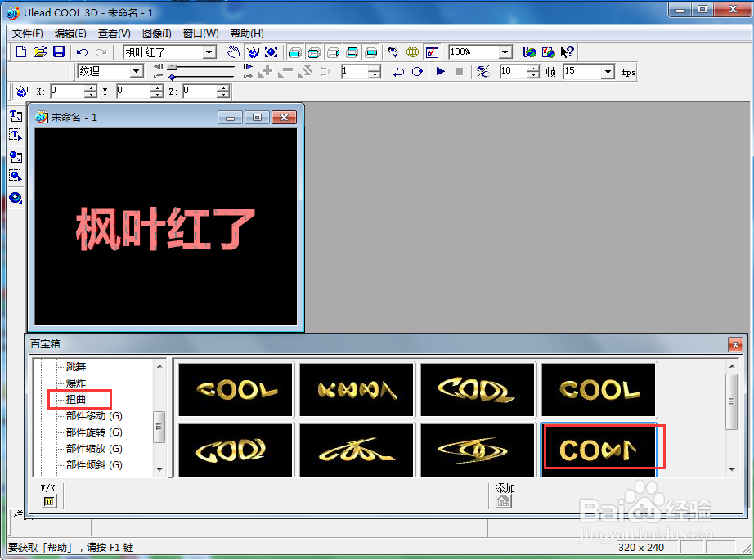Open the 100% zoom dropdown
754x560 pixels.
505,52
